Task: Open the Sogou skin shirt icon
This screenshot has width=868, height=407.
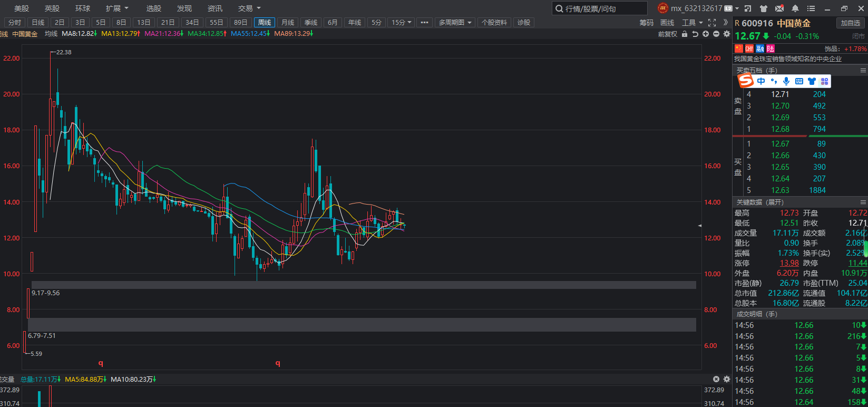Action: (x=812, y=81)
